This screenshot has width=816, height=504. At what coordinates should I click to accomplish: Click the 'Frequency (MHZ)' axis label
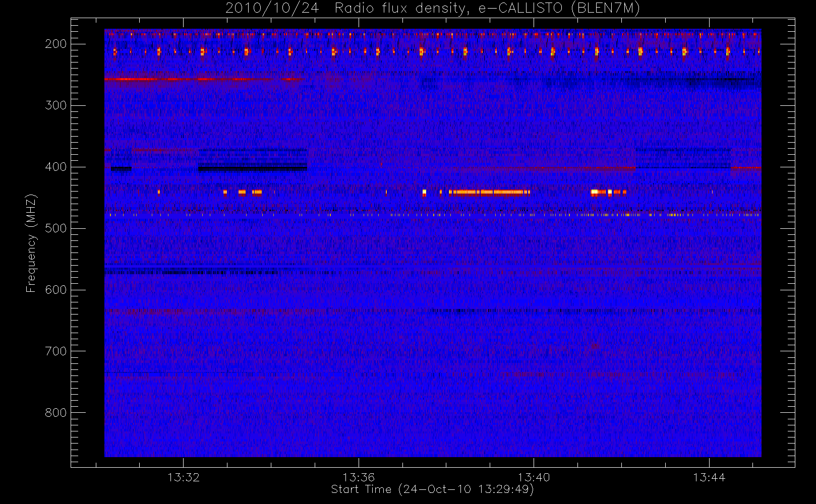[31, 243]
